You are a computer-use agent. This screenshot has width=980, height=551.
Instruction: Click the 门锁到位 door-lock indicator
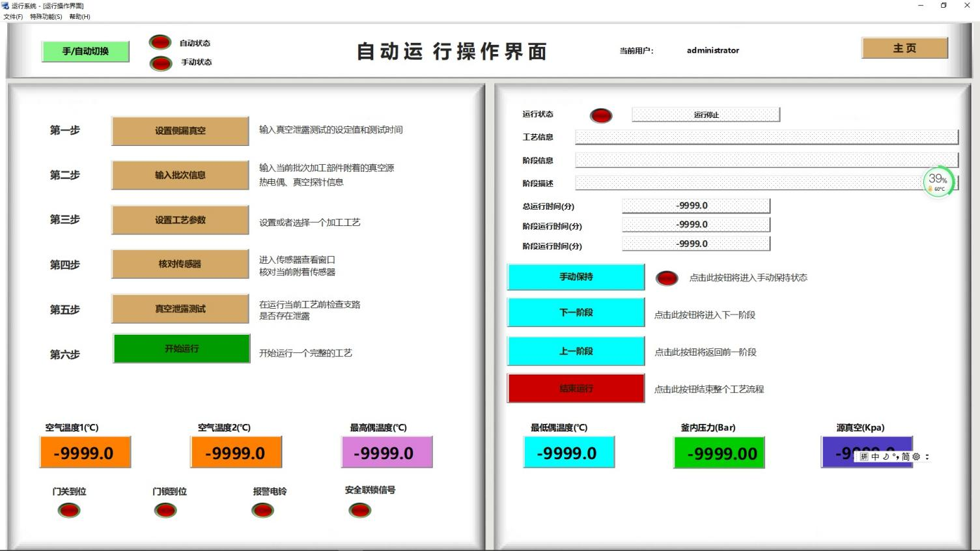coord(165,510)
